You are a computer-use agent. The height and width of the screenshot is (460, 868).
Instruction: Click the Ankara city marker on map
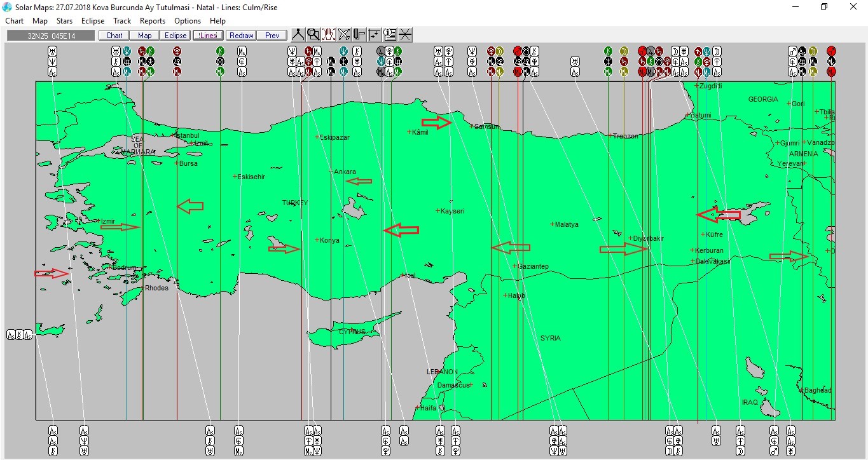(331, 172)
